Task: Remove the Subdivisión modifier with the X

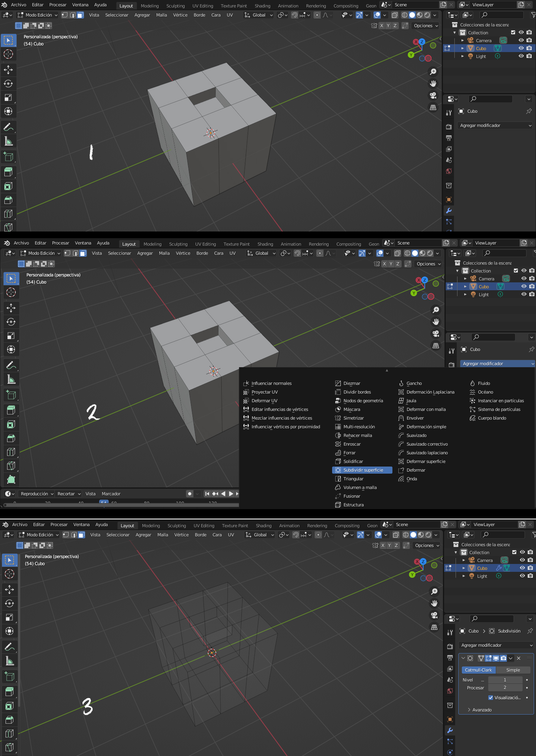Action: [519, 658]
